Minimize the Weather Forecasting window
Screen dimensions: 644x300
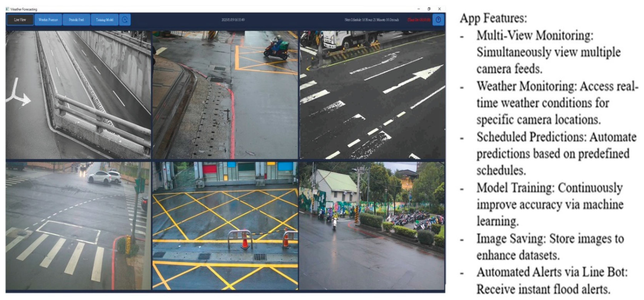tap(419, 9)
